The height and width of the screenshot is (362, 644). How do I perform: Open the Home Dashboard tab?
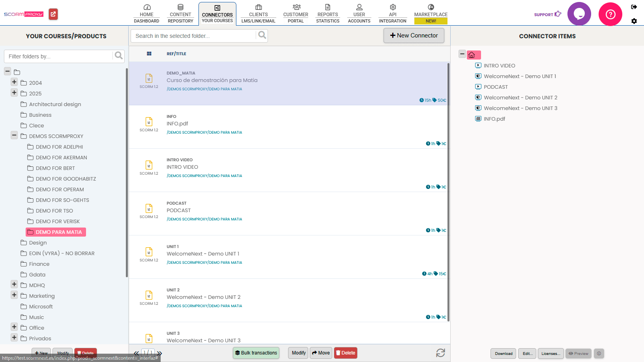pyautogui.click(x=146, y=14)
